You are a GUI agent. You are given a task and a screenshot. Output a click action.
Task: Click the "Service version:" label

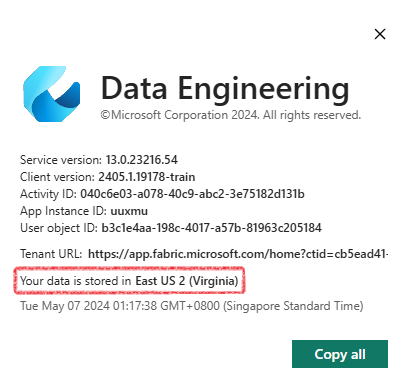[x=61, y=160]
